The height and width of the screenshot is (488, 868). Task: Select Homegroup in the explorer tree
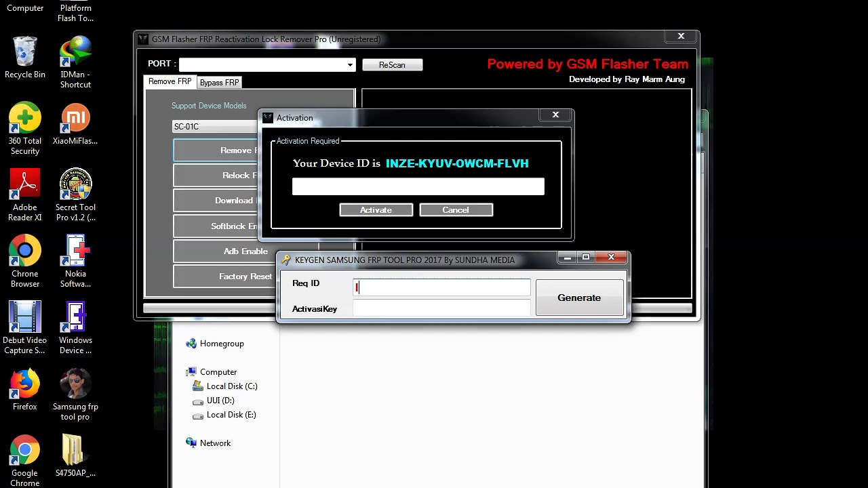coord(222,344)
